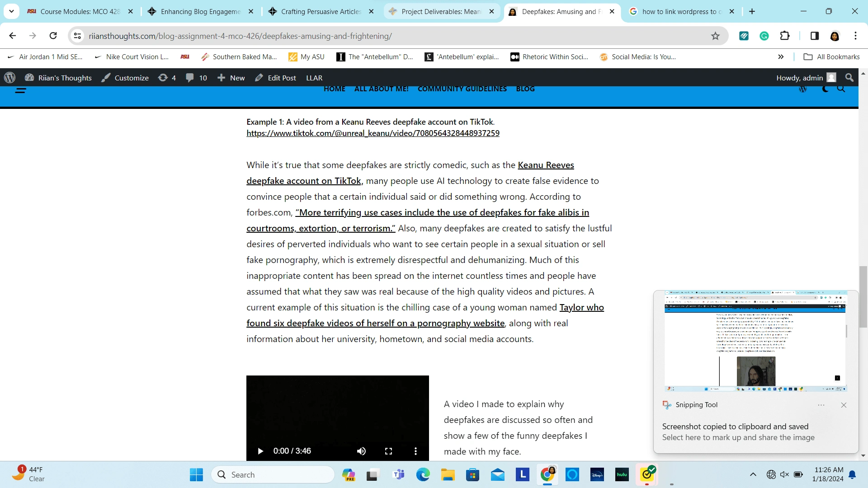The height and width of the screenshot is (488, 868).
Task: Click the WordPress logo in admin bar
Action: click(10, 78)
